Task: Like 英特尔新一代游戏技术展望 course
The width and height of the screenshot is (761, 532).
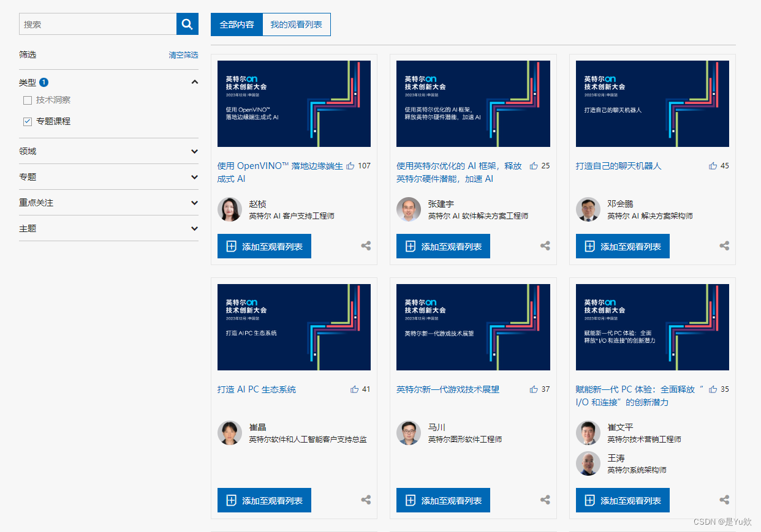Action: (534, 389)
